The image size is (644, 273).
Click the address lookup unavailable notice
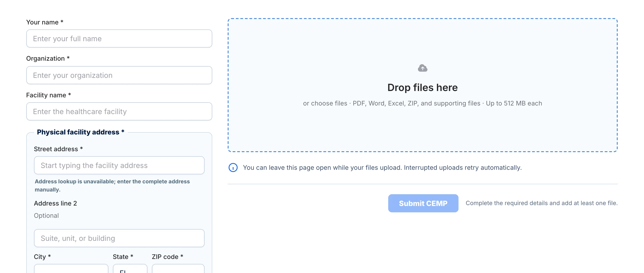tap(112, 185)
